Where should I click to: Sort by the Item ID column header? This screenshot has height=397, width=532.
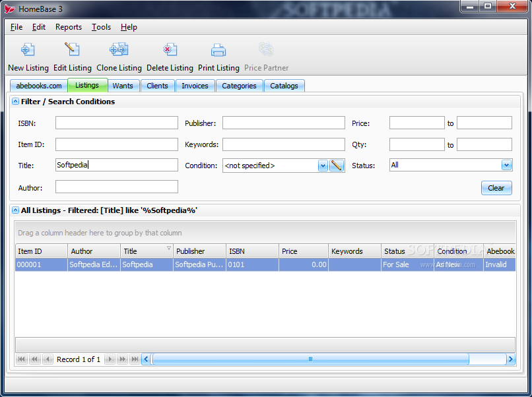[x=42, y=251]
